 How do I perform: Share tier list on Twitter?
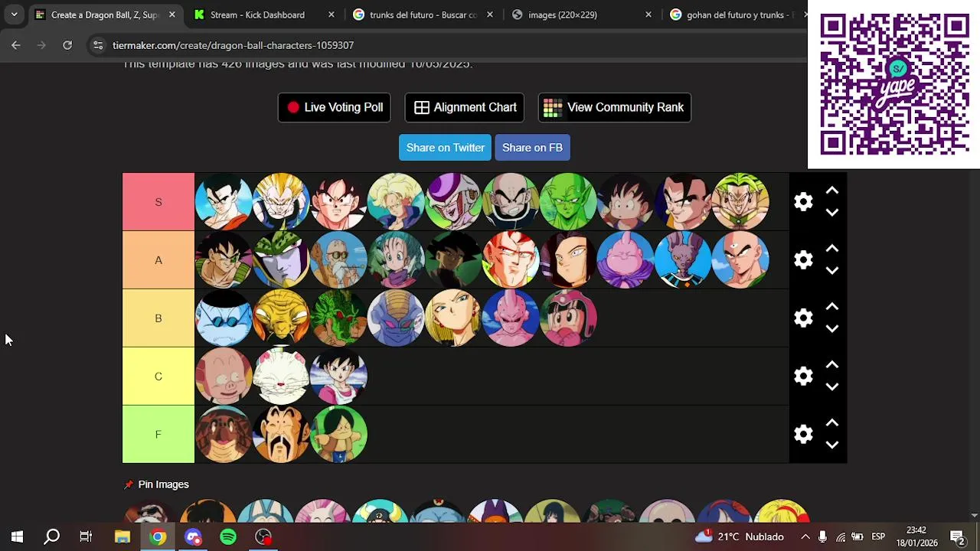[x=446, y=148]
